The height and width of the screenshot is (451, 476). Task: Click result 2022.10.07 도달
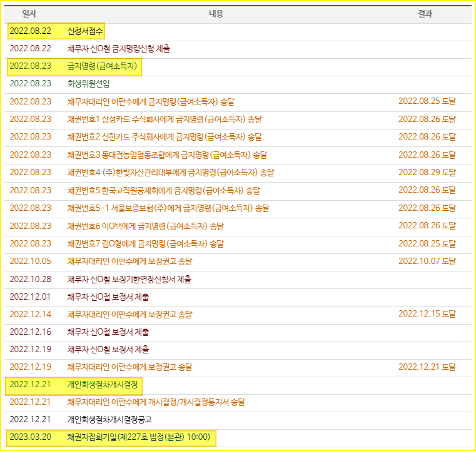coord(427,261)
